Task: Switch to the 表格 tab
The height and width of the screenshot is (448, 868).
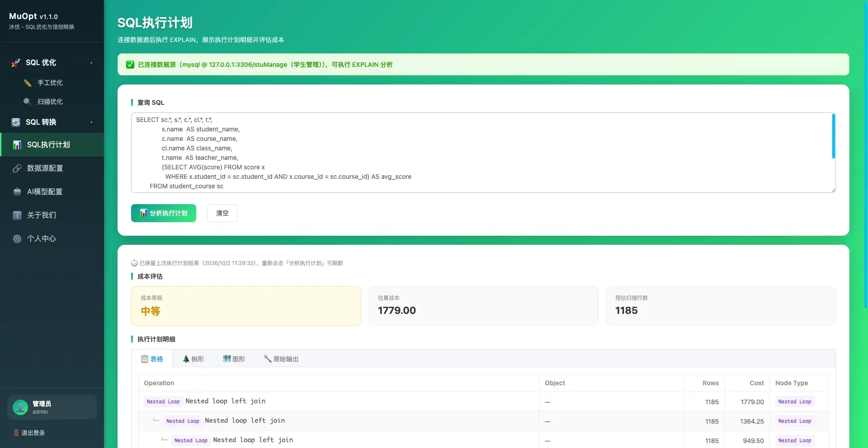Action: point(152,359)
